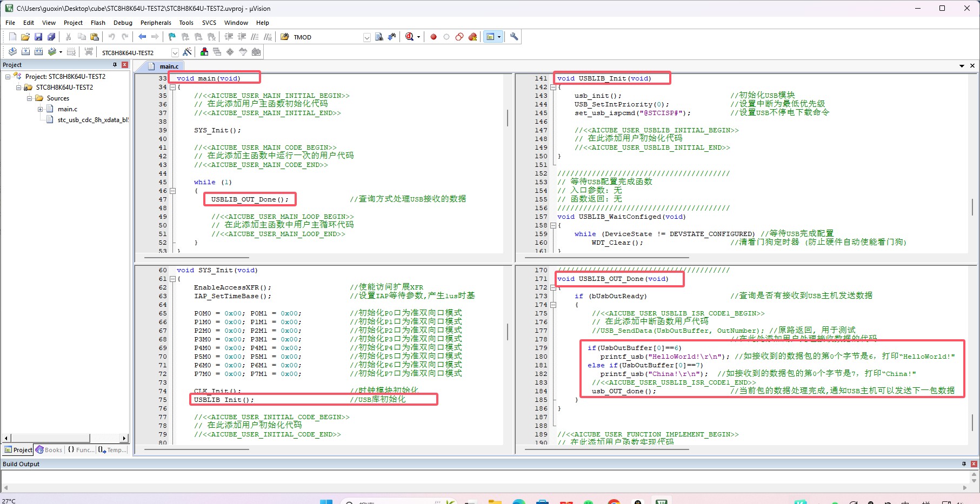This screenshot has width=980, height=504.
Task: Save the current file with the floppy icon
Action: click(x=38, y=37)
